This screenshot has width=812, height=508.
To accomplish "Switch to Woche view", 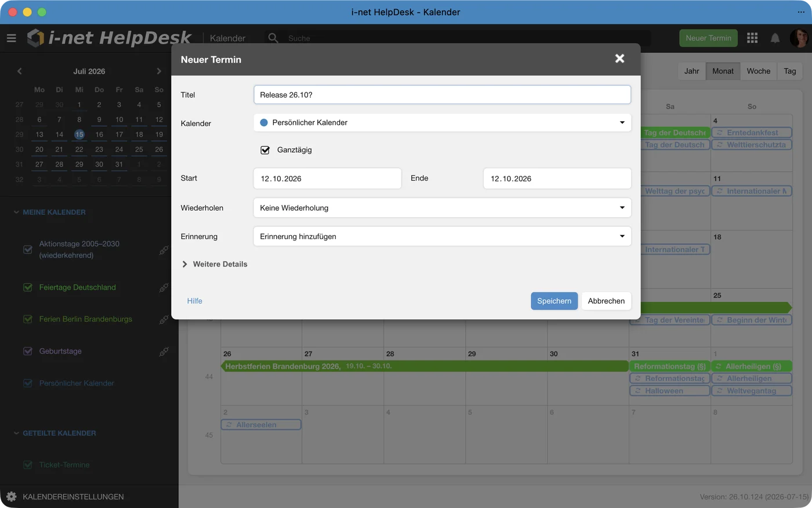I will click(758, 71).
